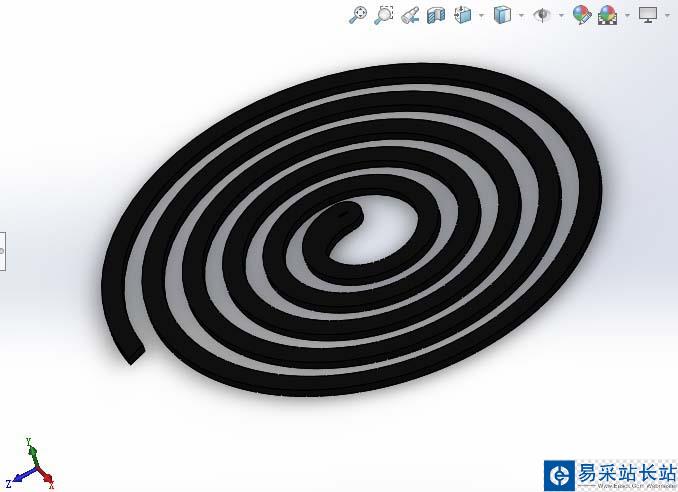The height and width of the screenshot is (492, 678).
Task: Return to the Previous View
Action: pos(410,16)
